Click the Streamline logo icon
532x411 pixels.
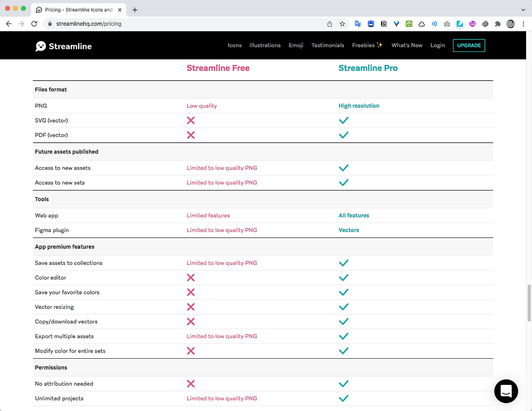(x=41, y=46)
